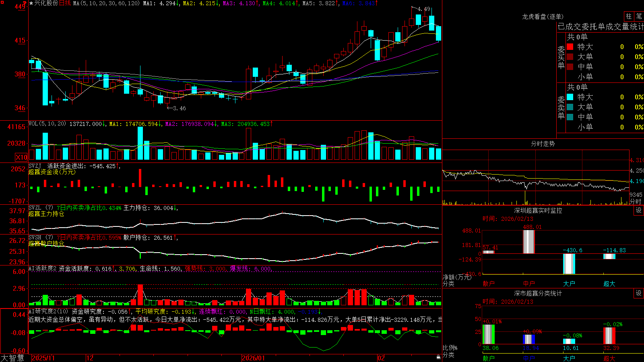This screenshot has height=362, width=644.
Task: Open the 日线 period selector
Action: click(65, 3)
